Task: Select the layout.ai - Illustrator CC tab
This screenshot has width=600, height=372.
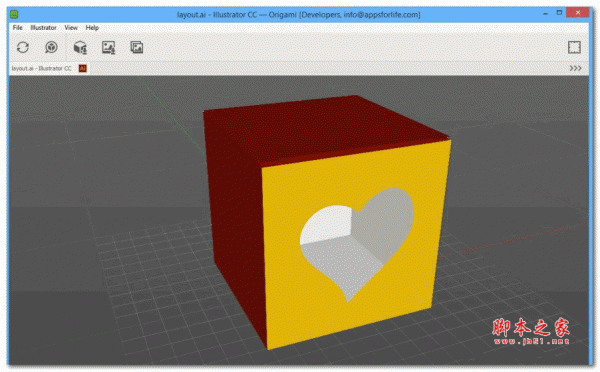Action: click(41, 68)
